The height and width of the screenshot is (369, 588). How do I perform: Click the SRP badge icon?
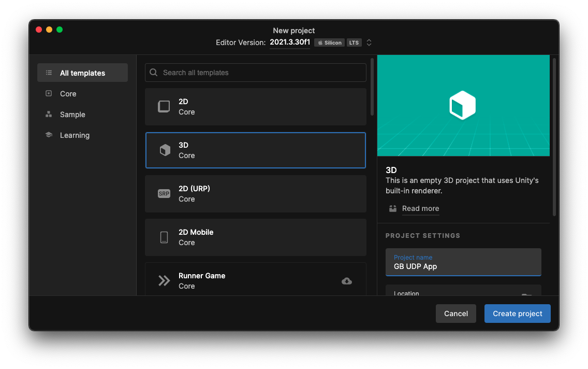click(164, 194)
